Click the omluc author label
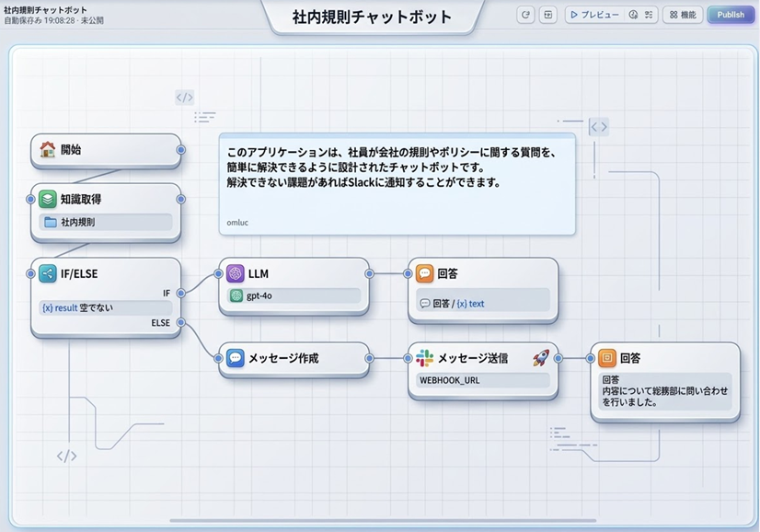This screenshot has width=760, height=532. (x=237, y=223)
